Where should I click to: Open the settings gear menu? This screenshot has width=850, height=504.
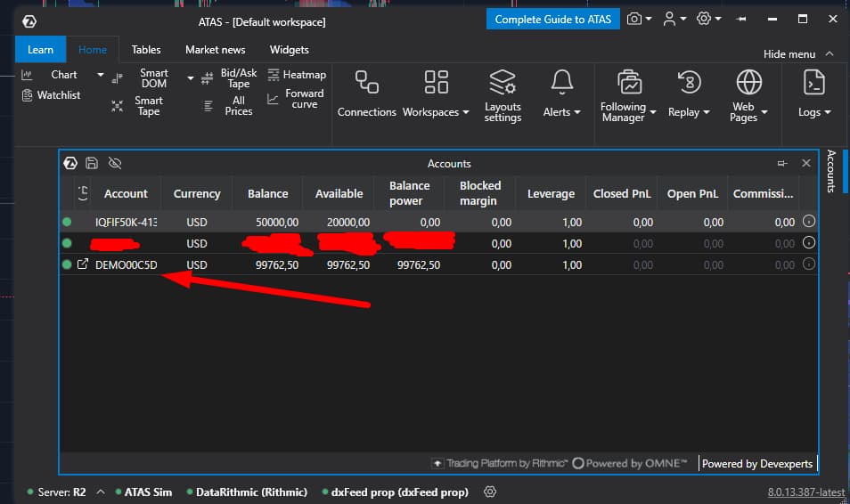tap(708, 19)
